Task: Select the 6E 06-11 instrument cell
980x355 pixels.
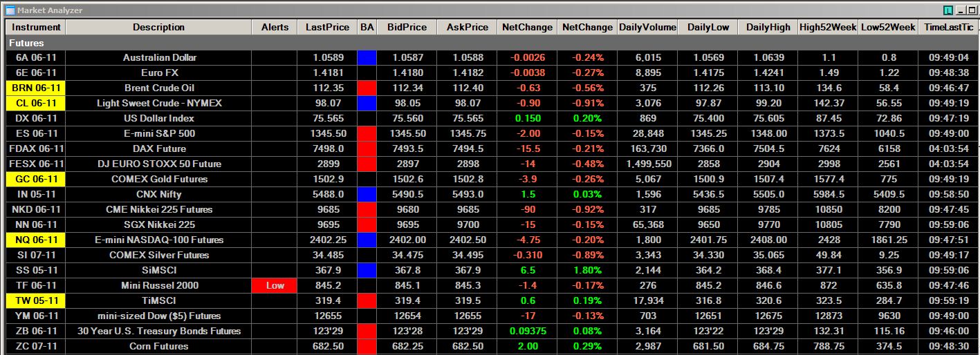Action: click(x=36, y=73)
